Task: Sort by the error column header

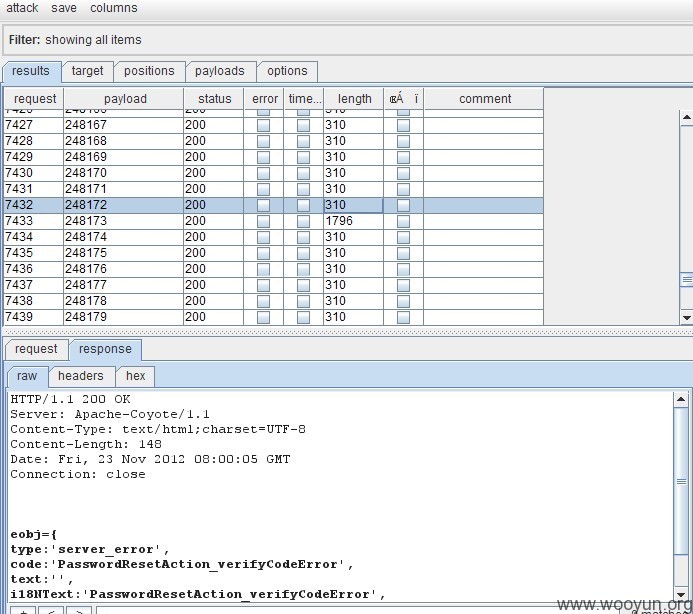Action: coord(264,99)
